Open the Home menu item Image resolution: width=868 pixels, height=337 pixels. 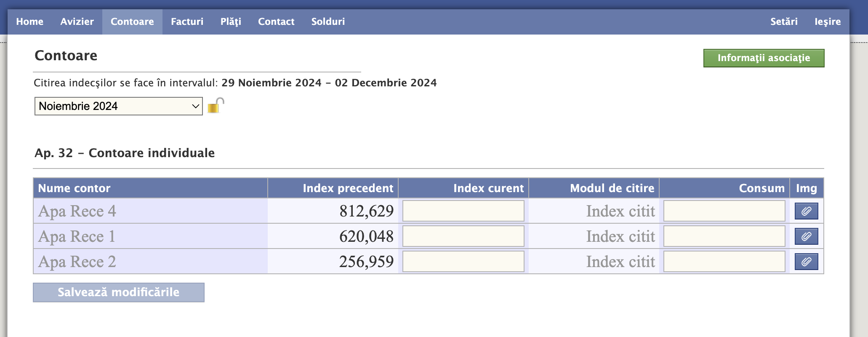[30, 21]
